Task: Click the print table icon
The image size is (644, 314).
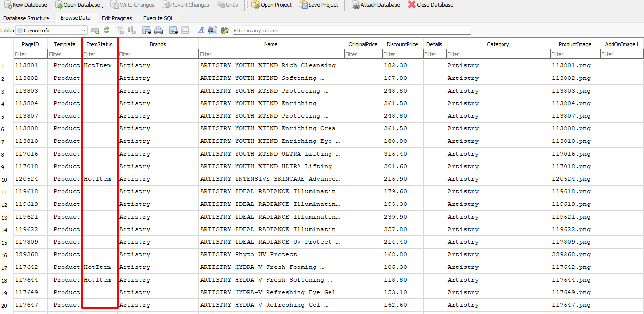Action: pyautogui.click(x=158, y=30)
